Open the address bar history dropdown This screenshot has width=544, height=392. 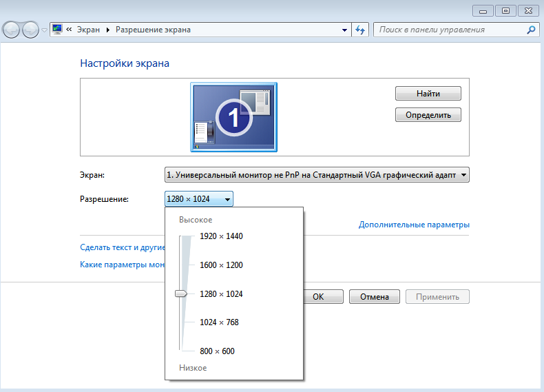coord(344,30)
